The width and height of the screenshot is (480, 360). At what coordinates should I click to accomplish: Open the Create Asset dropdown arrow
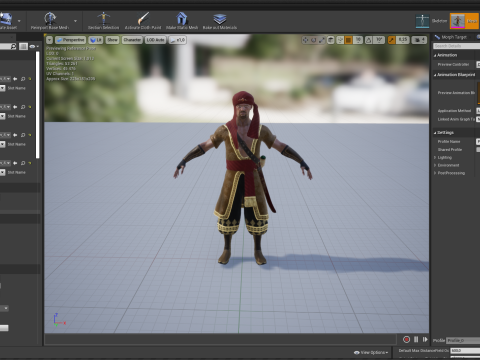19,21
